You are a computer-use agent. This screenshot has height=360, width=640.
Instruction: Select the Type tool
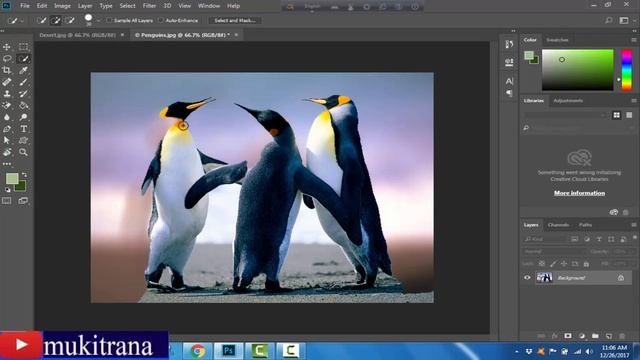[x=24, y=129]
